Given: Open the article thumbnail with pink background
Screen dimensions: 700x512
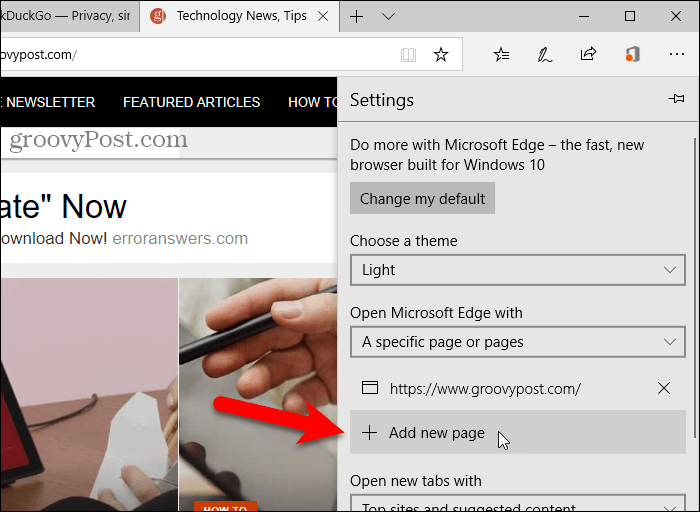Looking at the screenshot, I should (89, 395).
